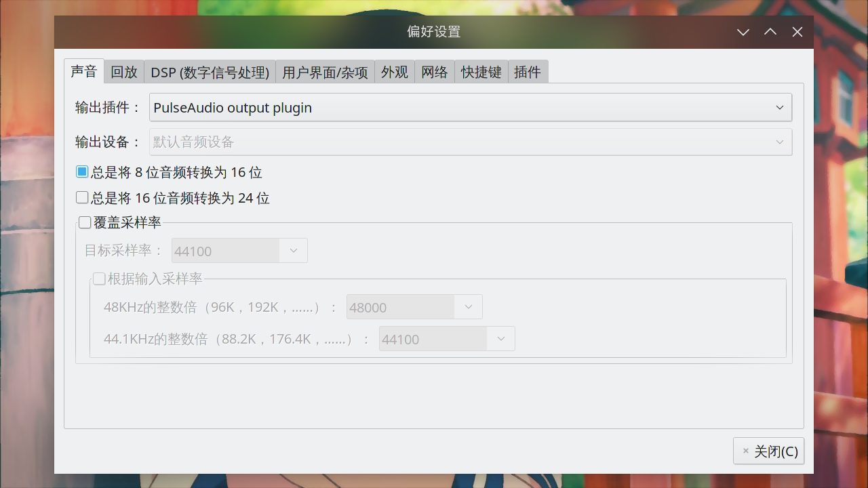Click the 44.1KHz multiples sample rate field

(x=433, y=339)
